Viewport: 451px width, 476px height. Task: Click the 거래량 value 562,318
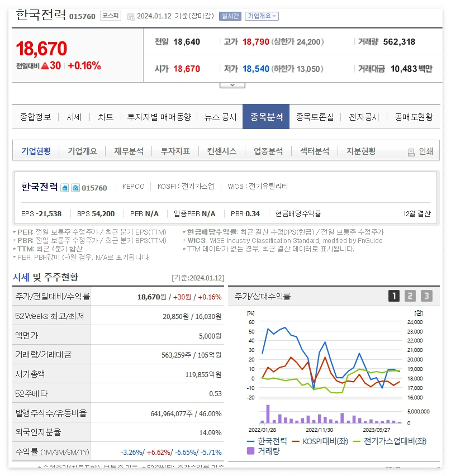(399, 42)
